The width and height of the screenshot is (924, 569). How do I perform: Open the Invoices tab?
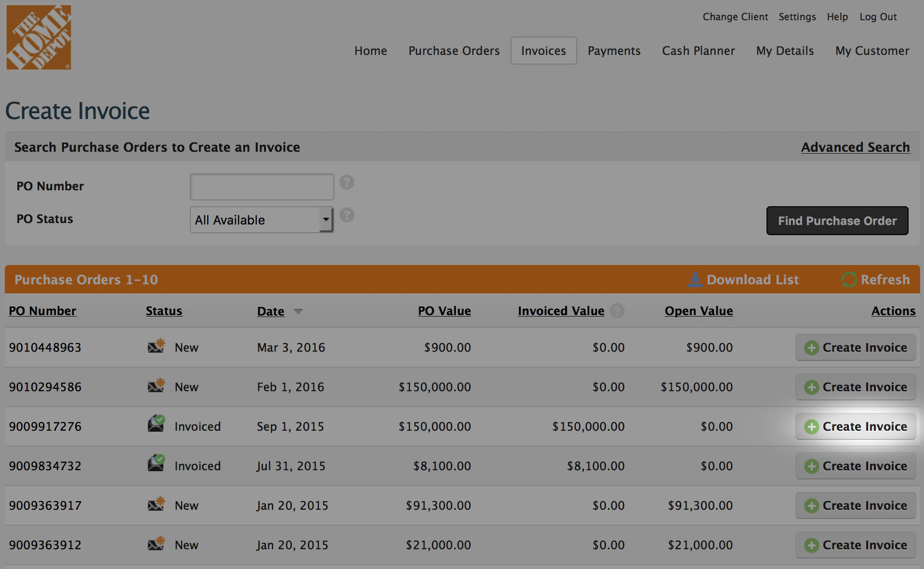pyautogui.click(x=543, y=51)
